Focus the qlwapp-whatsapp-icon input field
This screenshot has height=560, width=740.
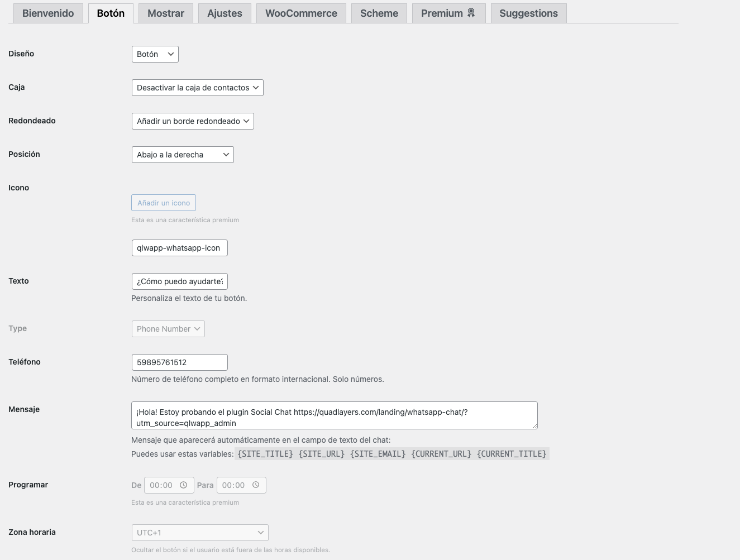180,248
